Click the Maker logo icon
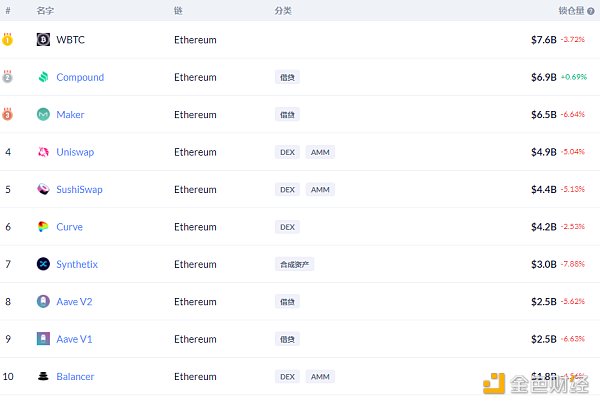Screen dimensions: 600x405 [43, 115]
